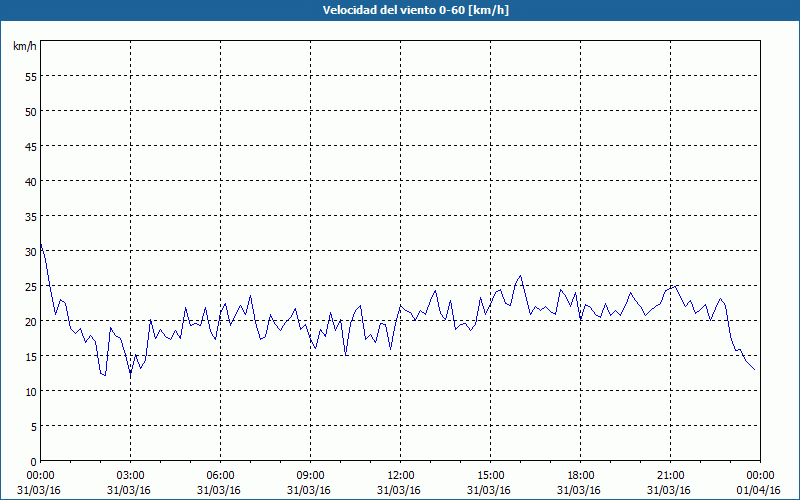Click the 31/03/16 date under 03:00
This screenshot has width=800, height=500.
point(129,490)
